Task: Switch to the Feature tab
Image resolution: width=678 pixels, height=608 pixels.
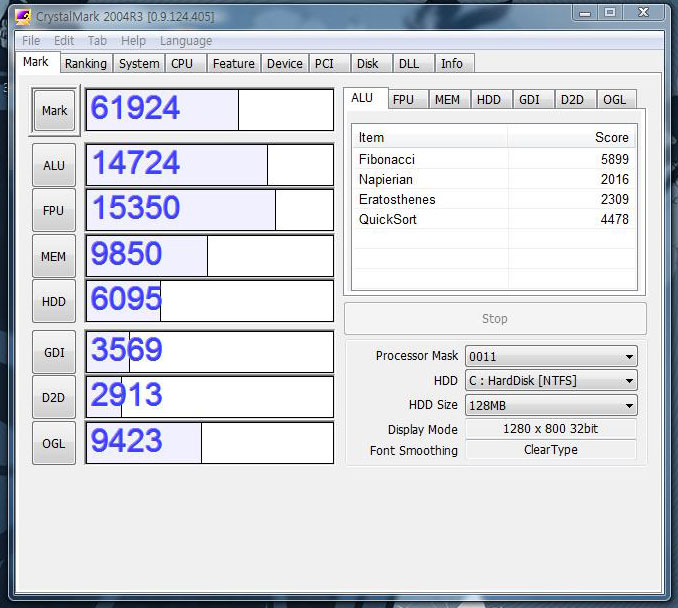Action: click(233, 64)
